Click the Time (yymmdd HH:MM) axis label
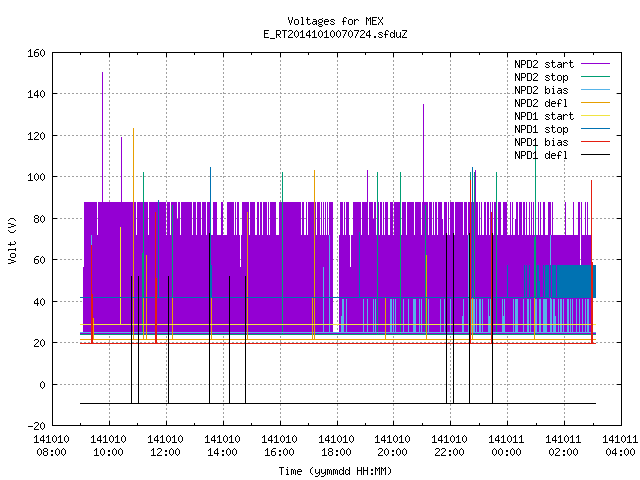 (335, 471)
